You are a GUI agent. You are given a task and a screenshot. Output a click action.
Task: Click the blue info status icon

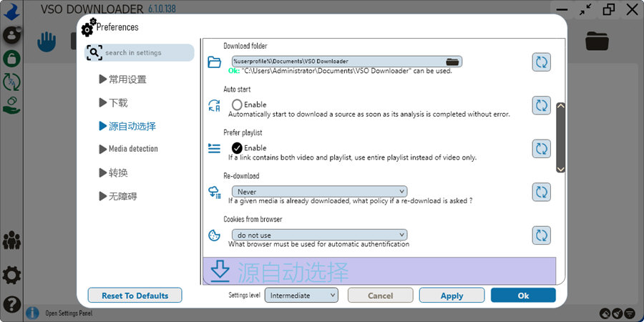32,313
